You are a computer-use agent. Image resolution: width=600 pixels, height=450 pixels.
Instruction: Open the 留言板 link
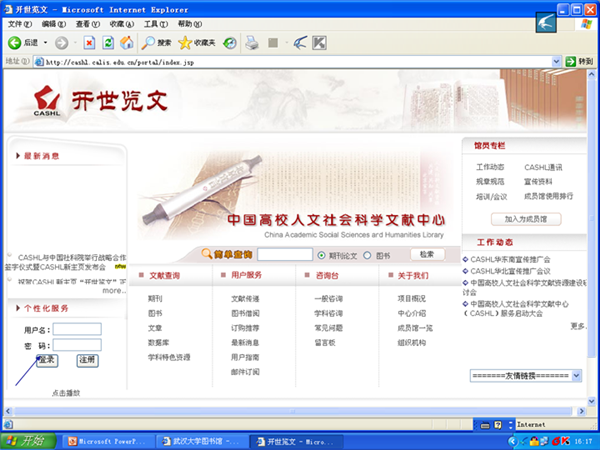tap(325, 342)
